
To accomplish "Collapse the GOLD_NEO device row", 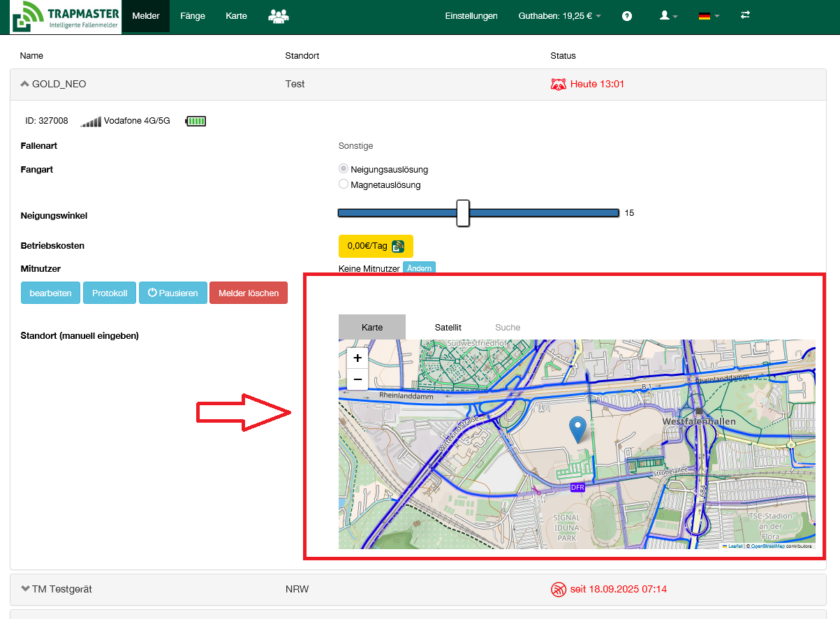I will (25, 85).
